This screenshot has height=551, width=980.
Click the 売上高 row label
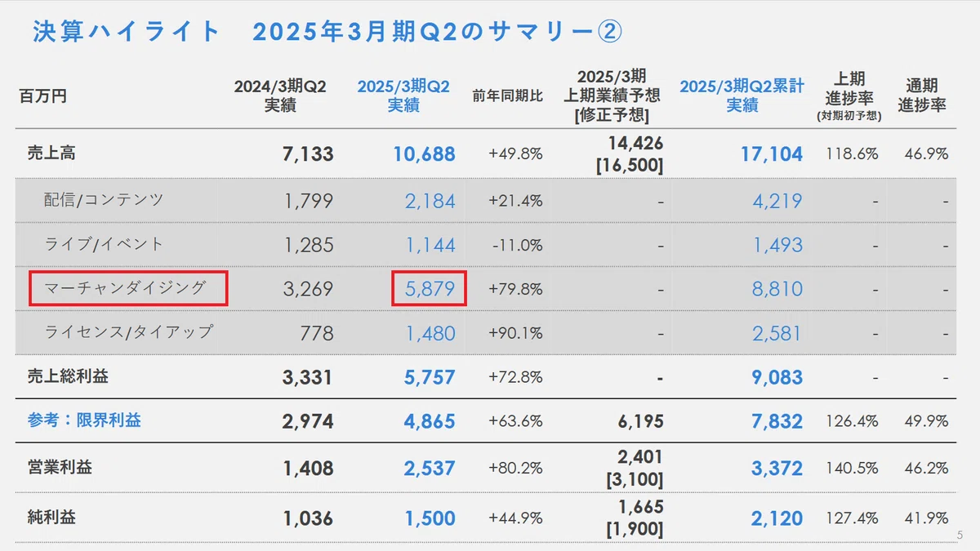[51, 153]
